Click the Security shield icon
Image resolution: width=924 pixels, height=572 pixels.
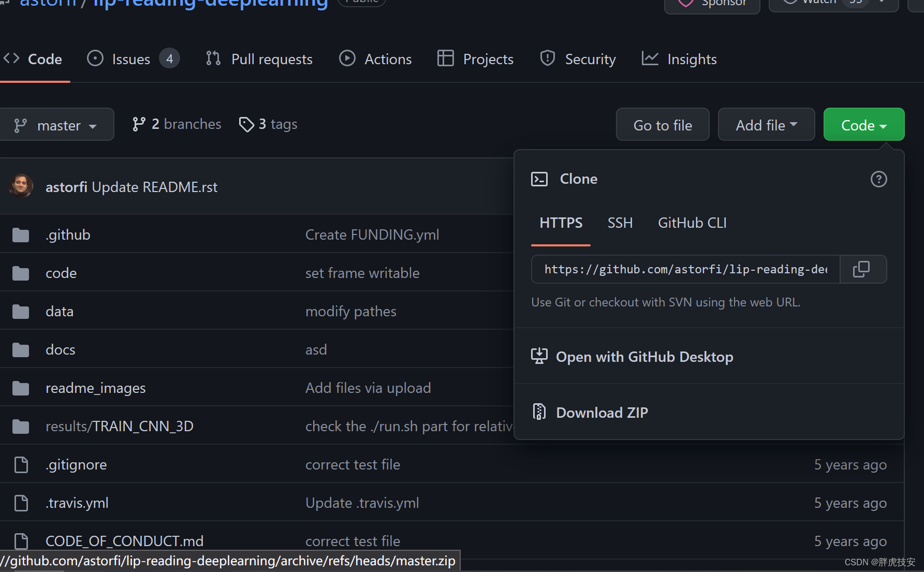548,58
